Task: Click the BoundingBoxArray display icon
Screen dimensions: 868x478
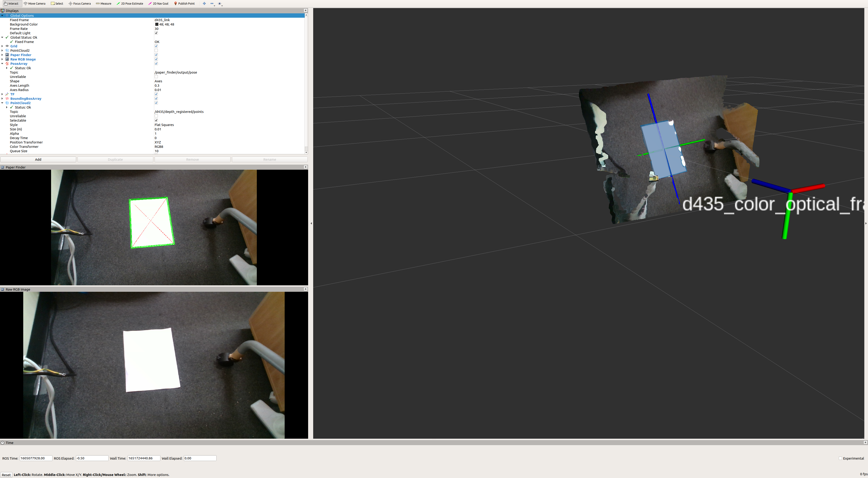Action: click(x=7, y=99)
